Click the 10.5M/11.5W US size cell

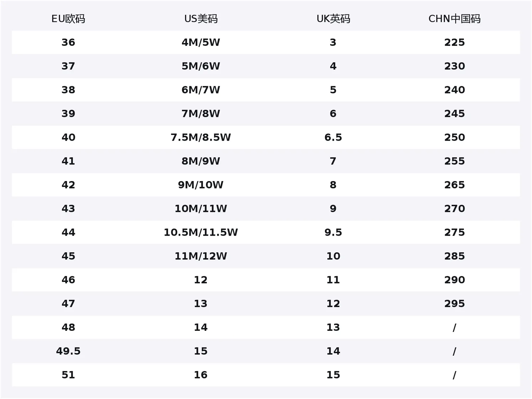tap(201, 233)
